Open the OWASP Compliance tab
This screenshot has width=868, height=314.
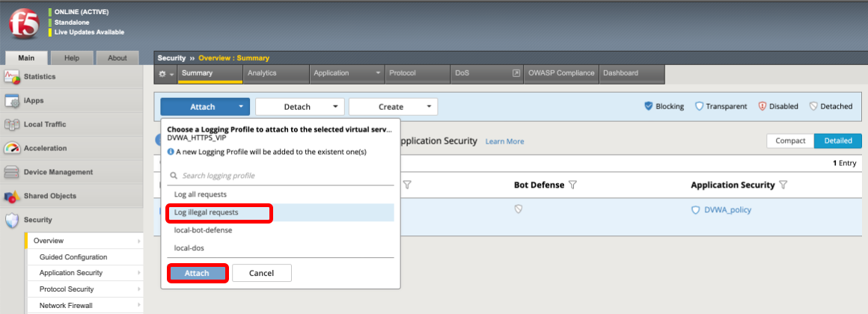561,73
